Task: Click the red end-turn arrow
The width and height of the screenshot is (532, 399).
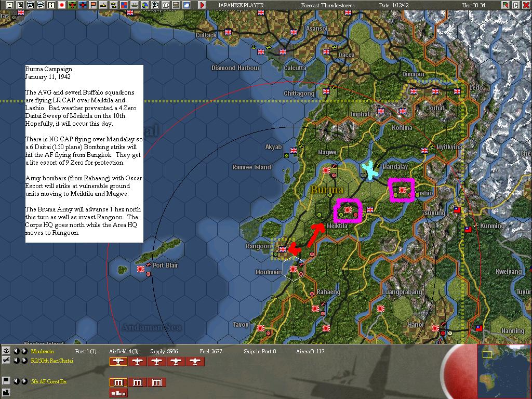Action: (x=202, y=5)
